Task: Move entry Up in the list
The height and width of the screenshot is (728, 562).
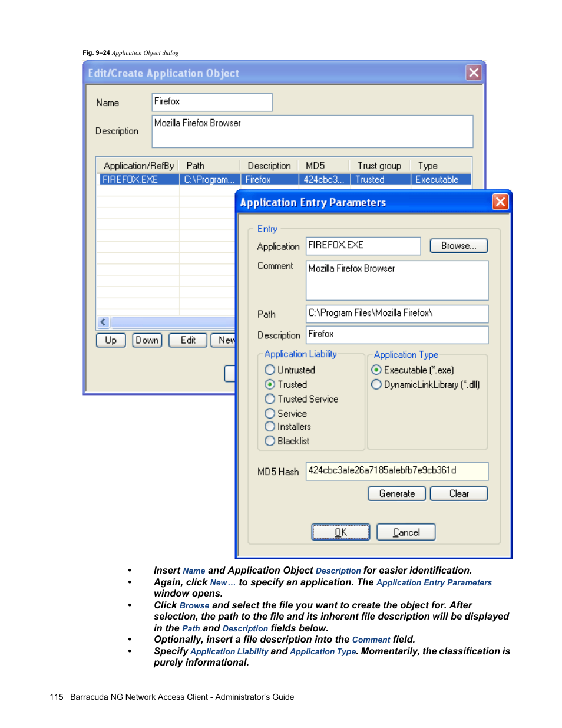Action: (111, 340)
